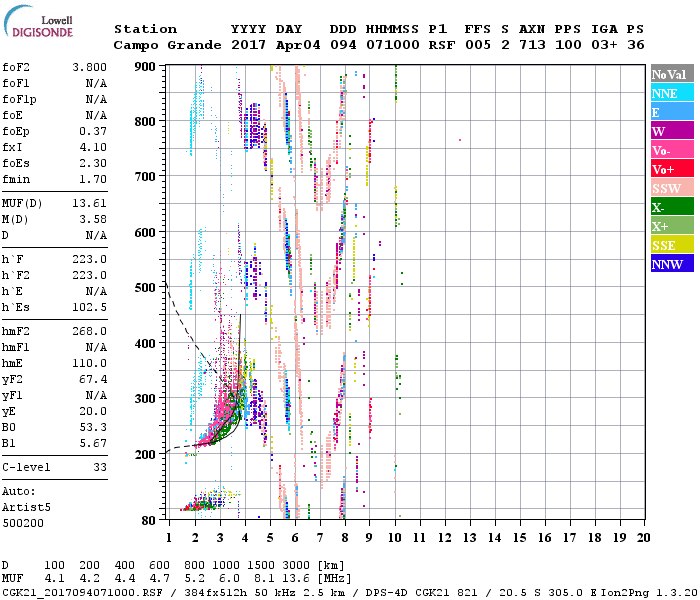Click the SSE yellow legend entry
This screenshot has height=600, width=700.
tap(672, 245)
